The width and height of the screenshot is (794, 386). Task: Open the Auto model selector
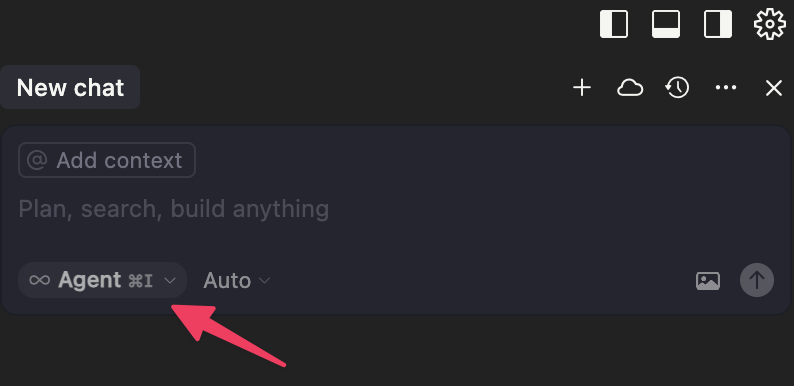point(236,280)
